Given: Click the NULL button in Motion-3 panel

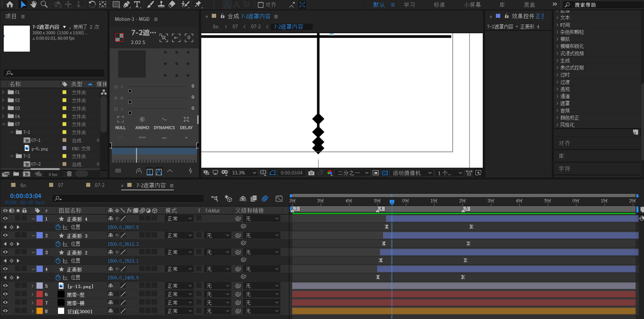Looking at the screenshot, I should 120,123.
